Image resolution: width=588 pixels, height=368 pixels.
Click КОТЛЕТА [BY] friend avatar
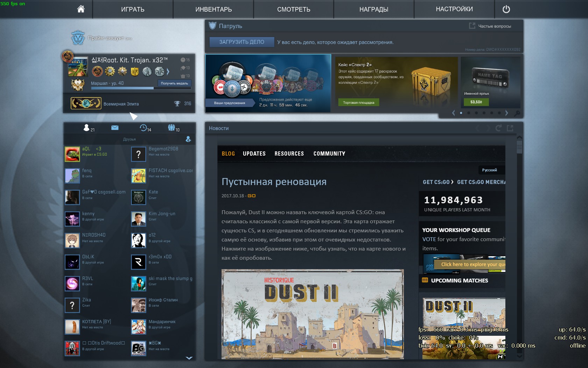coord(72,327)
